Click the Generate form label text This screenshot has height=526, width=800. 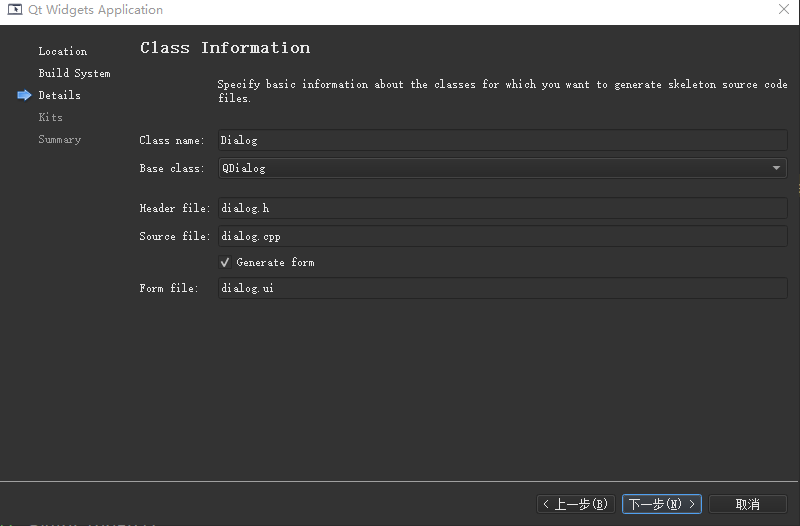[276, 262]
